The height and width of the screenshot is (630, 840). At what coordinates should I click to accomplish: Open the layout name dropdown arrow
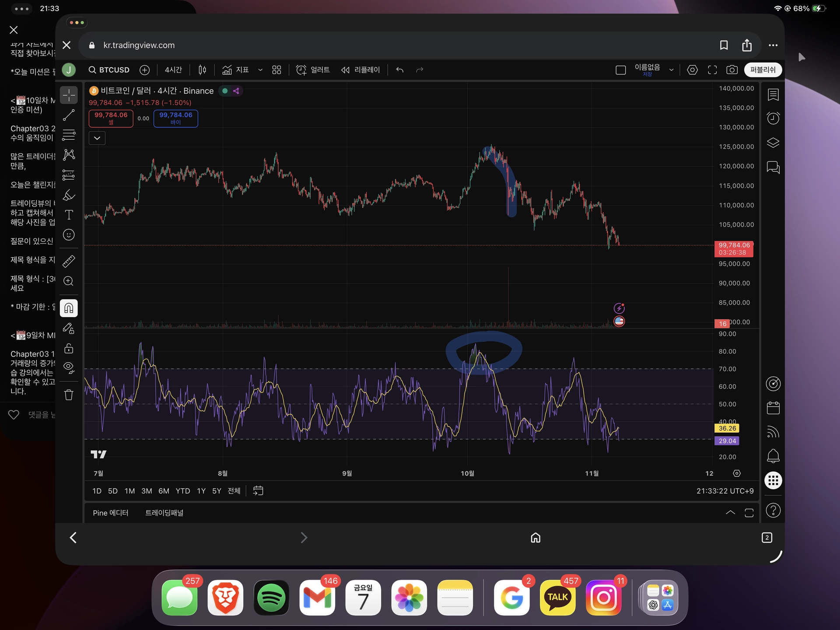671,70
